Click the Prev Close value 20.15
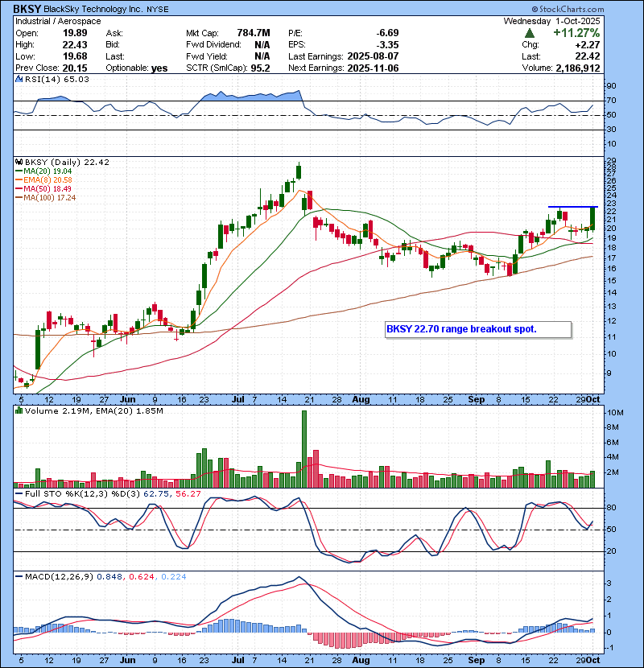 point(75,68)
